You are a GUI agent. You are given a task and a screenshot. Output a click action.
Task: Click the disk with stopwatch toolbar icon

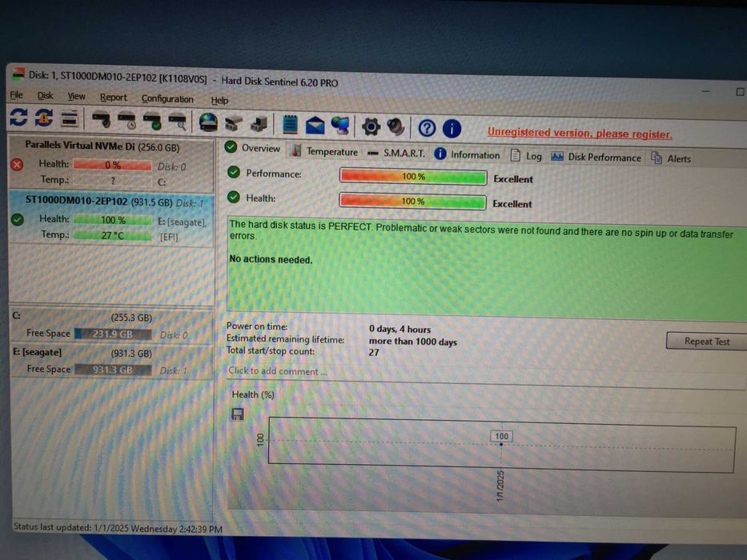click(101, 120)
